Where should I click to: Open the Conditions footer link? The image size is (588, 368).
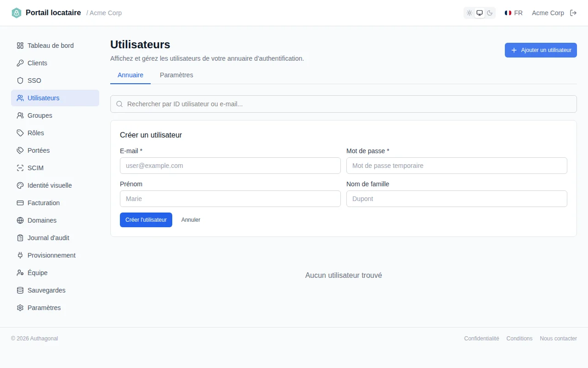(x=520, y=339)
